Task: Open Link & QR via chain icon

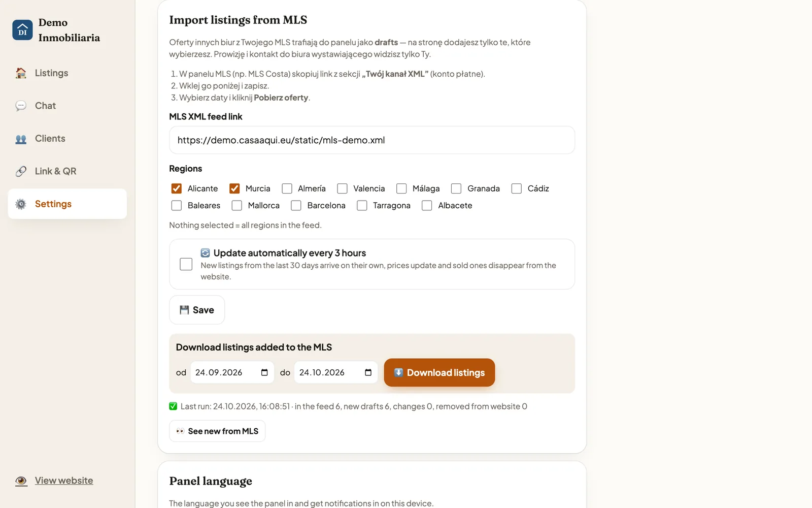Action: 21,171
